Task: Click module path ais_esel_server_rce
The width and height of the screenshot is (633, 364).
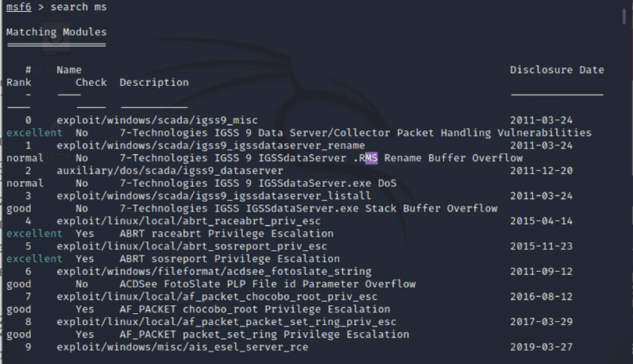Action: [182, 347]
